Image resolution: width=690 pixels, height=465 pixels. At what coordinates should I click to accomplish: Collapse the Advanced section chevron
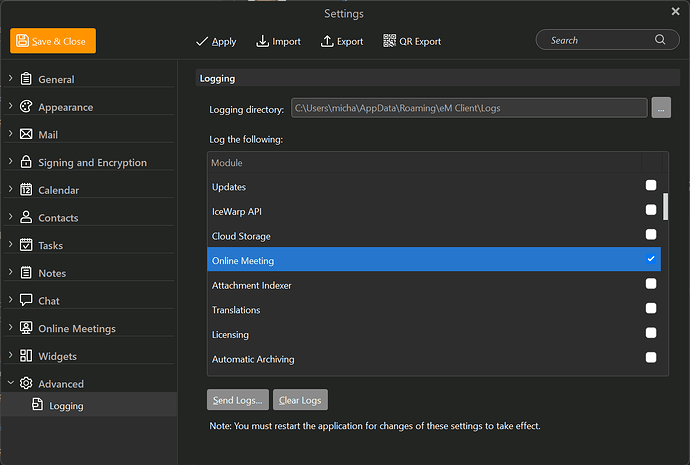coord(11,383)
